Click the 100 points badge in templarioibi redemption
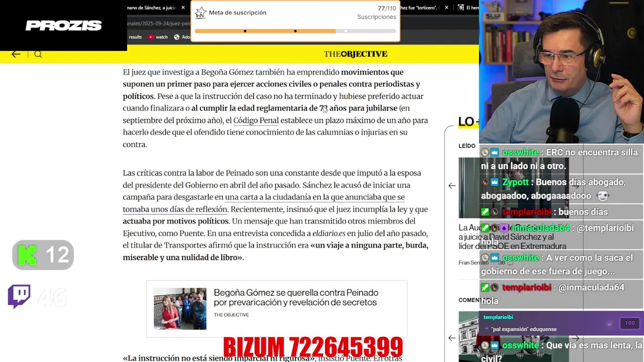The width and height of the screenshot is (644, 362). (x=630, y=323)
